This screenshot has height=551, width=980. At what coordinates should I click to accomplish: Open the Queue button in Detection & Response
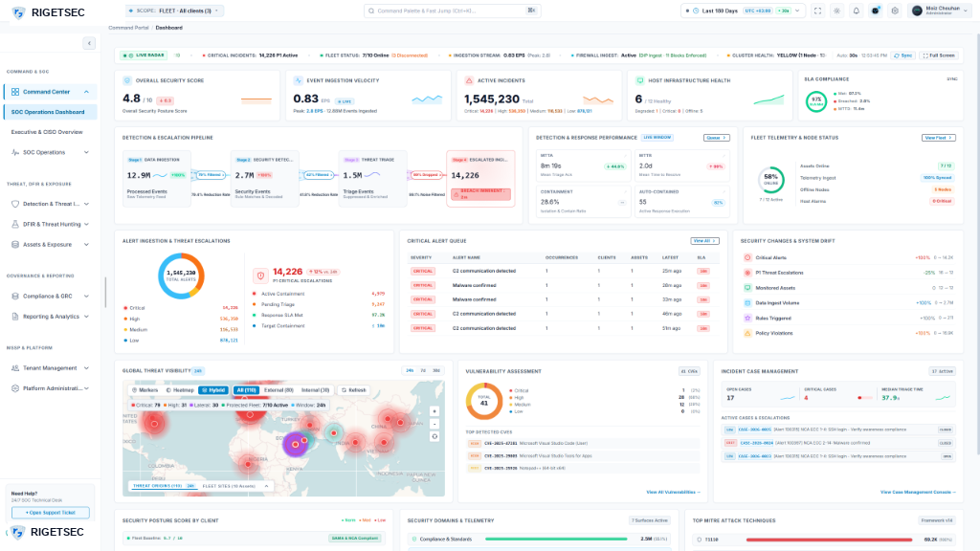[x=716, y=138]
